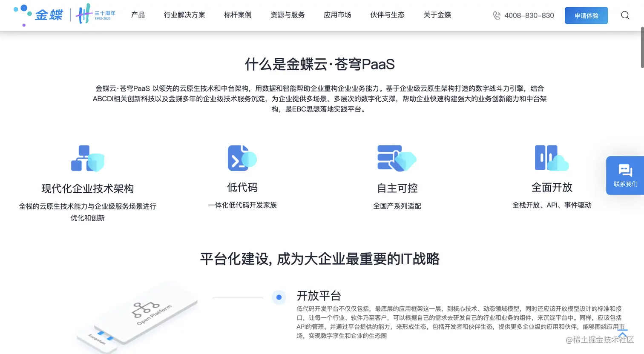This screenshot has height=354, width=644.
Task: Click phone number 4008-830-830
Action: click(x=529, y=15)
